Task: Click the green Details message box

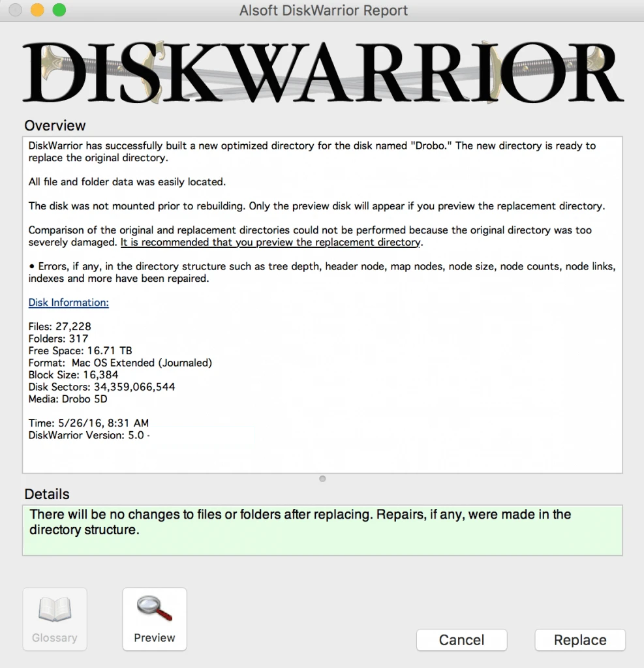Action: [x=322, y=530]
